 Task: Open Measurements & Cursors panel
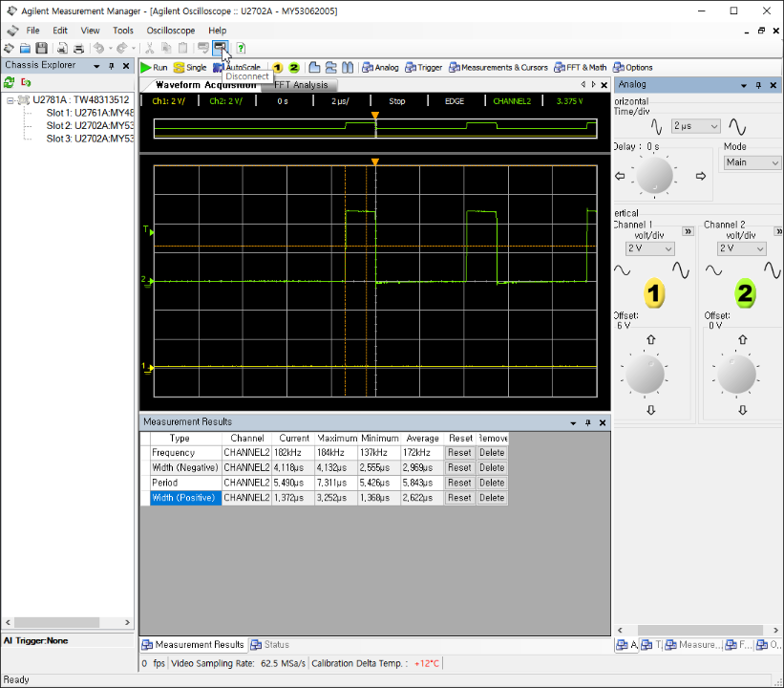[498, 68]
